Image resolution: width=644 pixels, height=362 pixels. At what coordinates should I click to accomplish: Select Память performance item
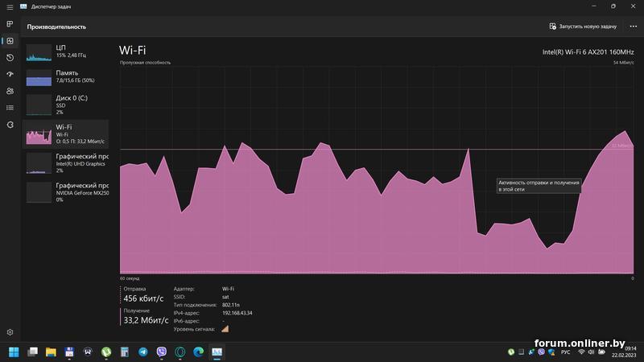tap(64, 77)
